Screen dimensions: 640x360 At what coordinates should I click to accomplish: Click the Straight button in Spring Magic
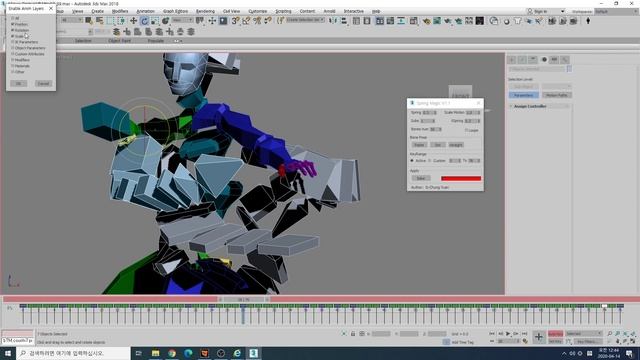tap(456, 145)
